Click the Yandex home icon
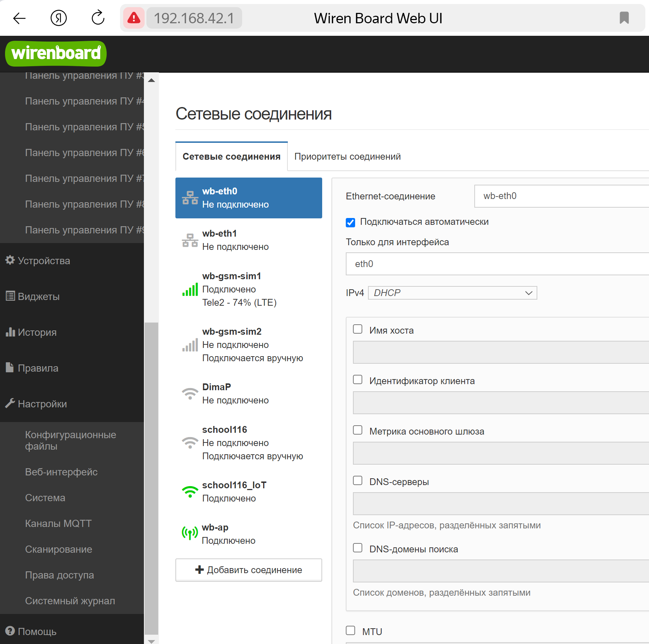Image resolution: width=649 pixels, height=644 pixels. 59,18
